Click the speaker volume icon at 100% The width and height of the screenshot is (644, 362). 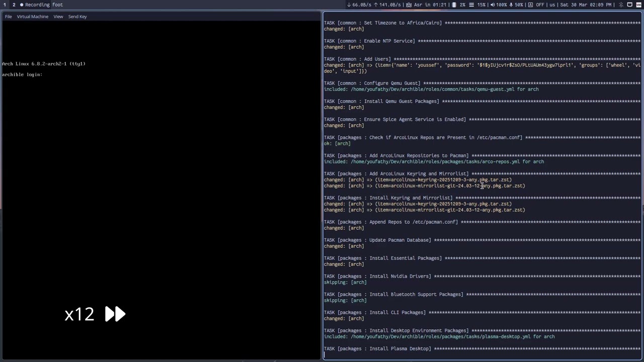(x=492, y=5)
